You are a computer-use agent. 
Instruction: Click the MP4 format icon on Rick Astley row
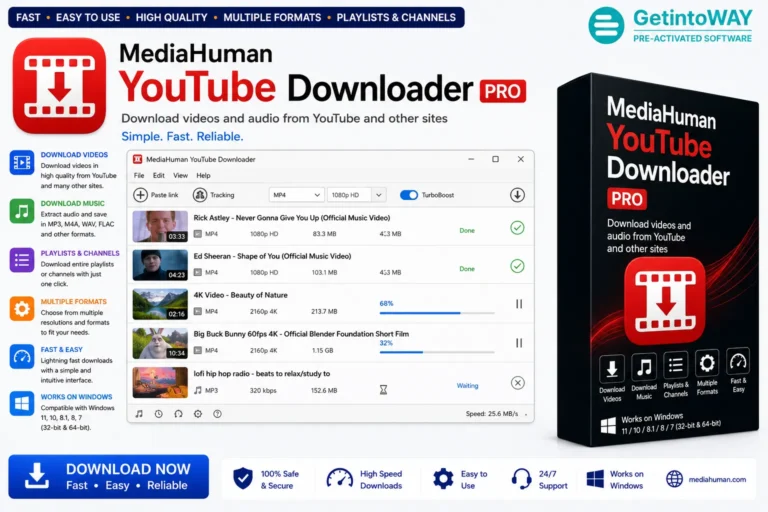[198, 234]
